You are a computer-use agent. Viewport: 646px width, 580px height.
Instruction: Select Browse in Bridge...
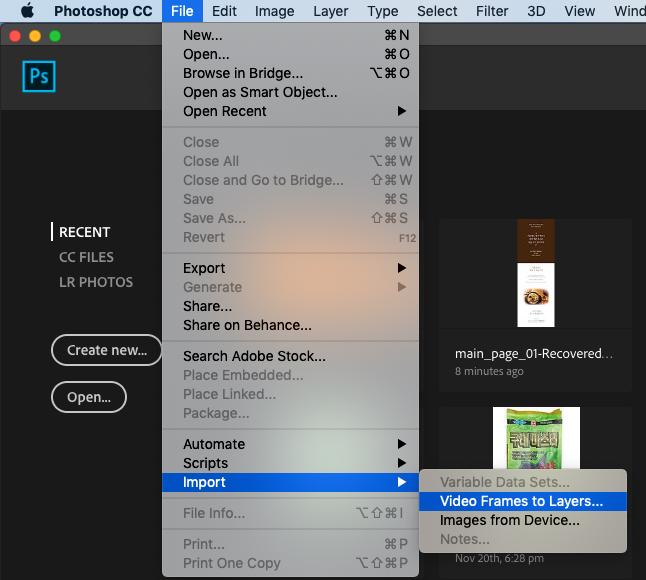pyautogui.click(x=290, y=73)
